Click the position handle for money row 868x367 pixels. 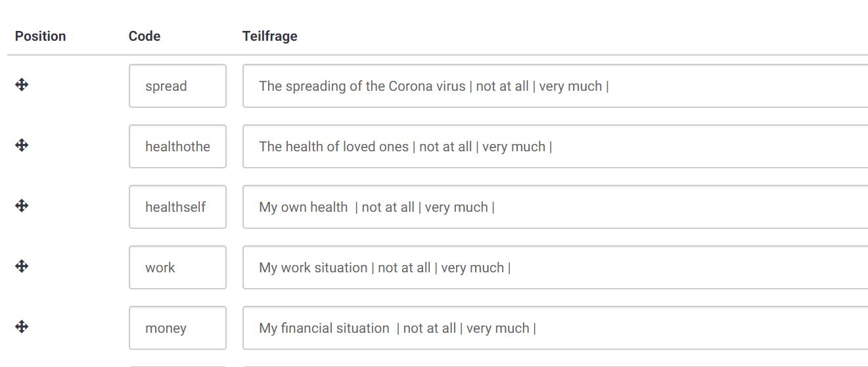point(22,326)
